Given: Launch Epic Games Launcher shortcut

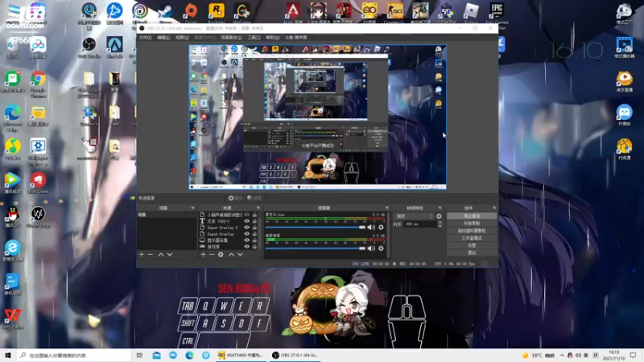Looking at the screenshot, I should point(497,14).
